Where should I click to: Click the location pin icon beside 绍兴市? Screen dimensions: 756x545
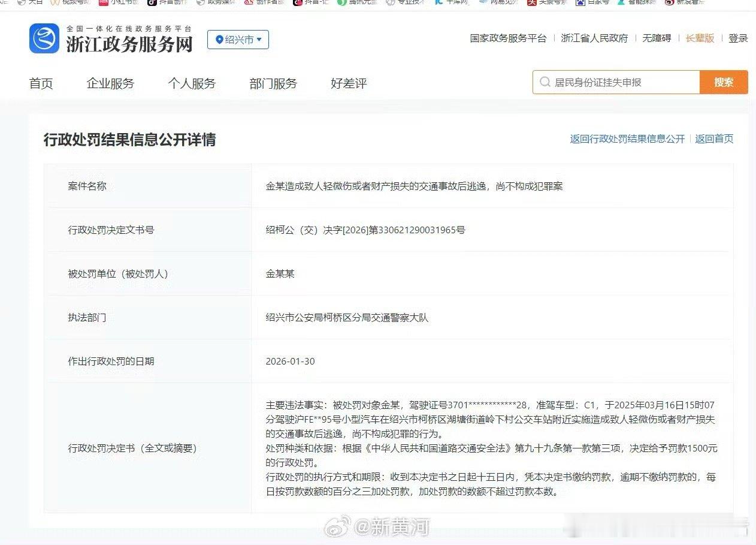219,40
